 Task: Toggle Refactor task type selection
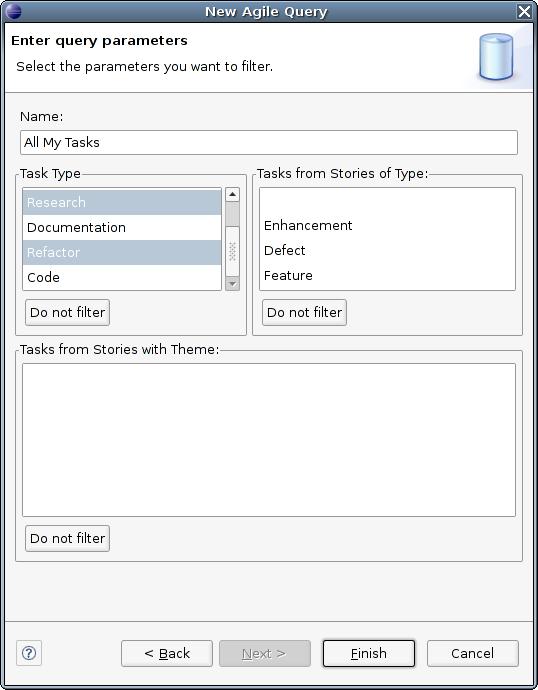[x=122, y=252]
